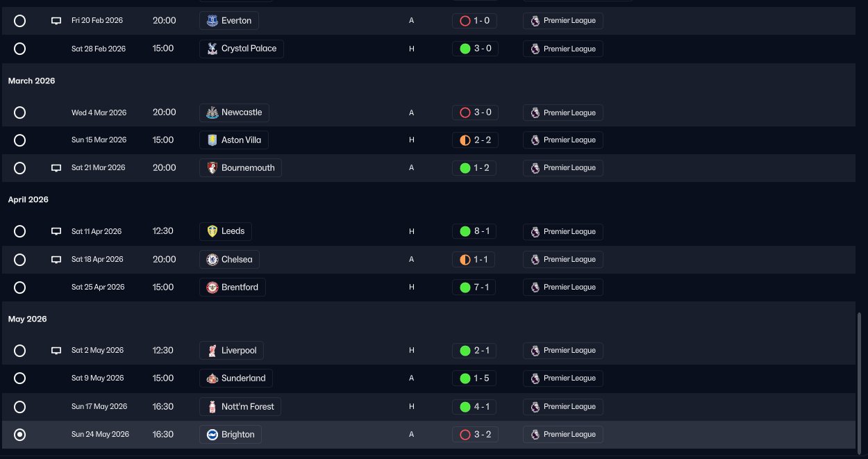The width and height of the screenshot is (868, 459).
Task: Select the radio button for Aston Villa fixture
Action: 19,140
